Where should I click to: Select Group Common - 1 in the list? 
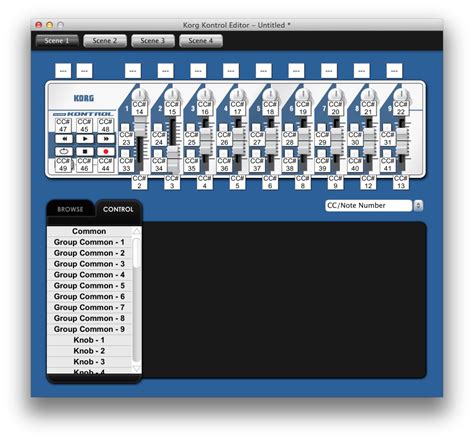point(89,242)
